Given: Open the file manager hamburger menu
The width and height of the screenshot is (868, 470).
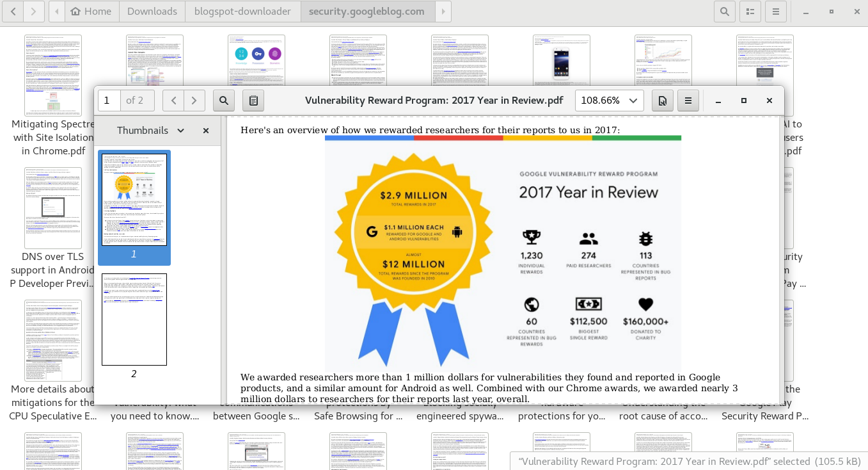Looking at the screenshot, I should coord(775,12).
